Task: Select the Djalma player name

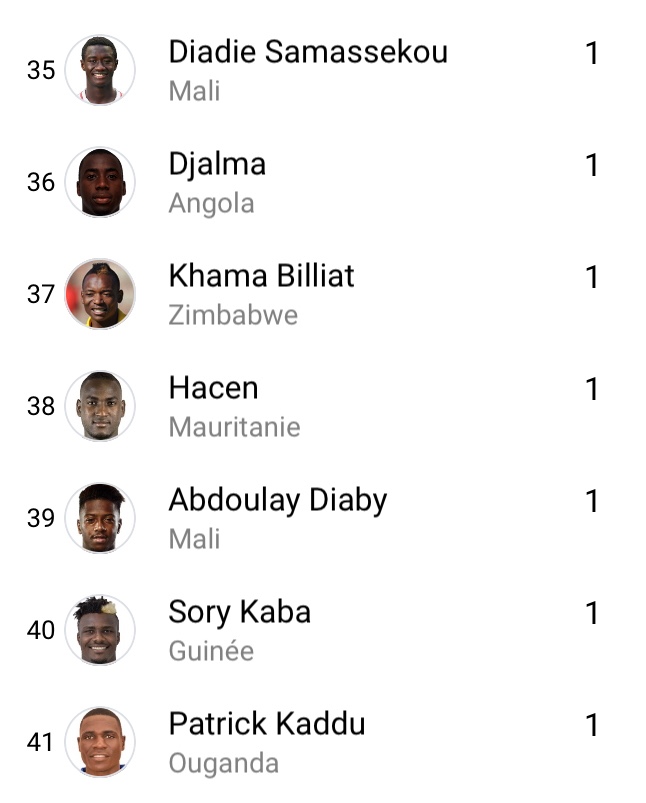Action: pos(217,165)
